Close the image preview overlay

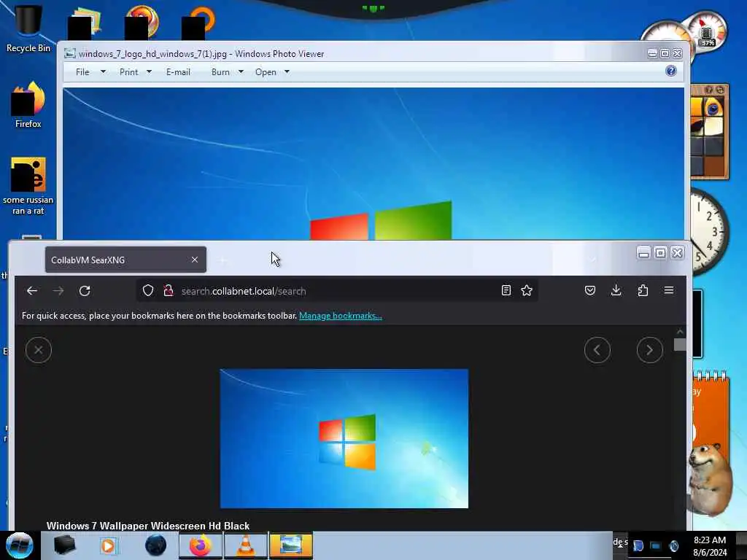click(39, 350)
